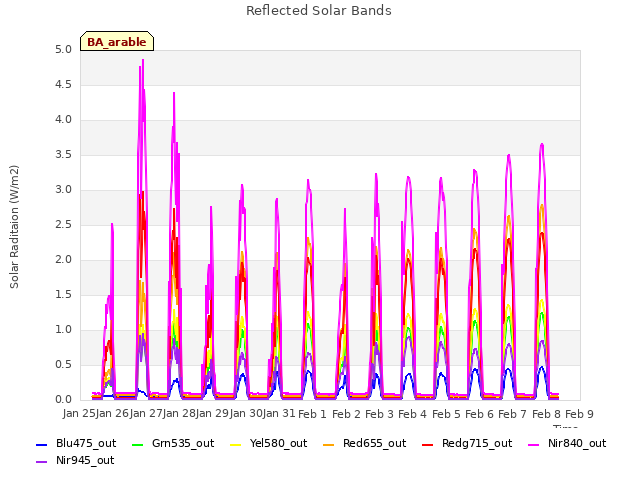Click the blue Blu475_out legend swatch

click(x=42, y=444)
